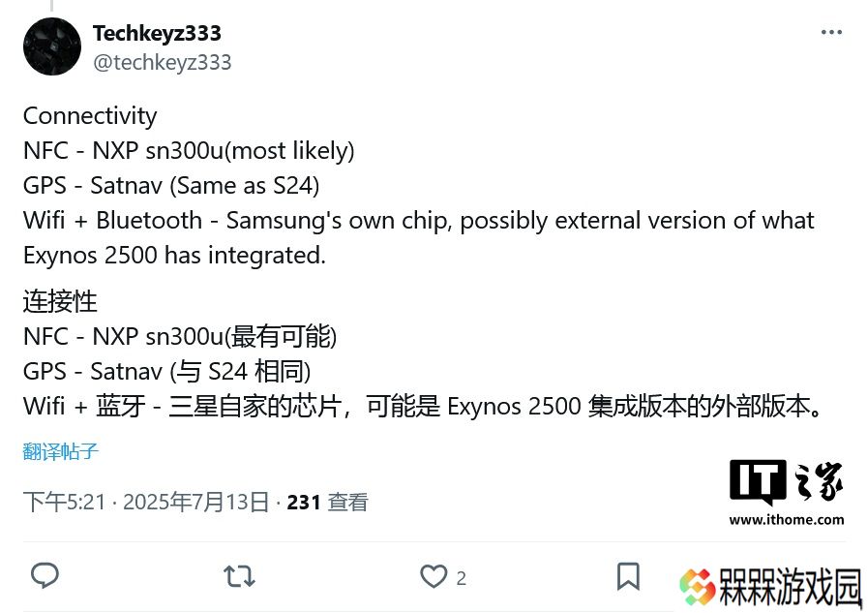Open the reply speech bubble icon

(45, 576)
